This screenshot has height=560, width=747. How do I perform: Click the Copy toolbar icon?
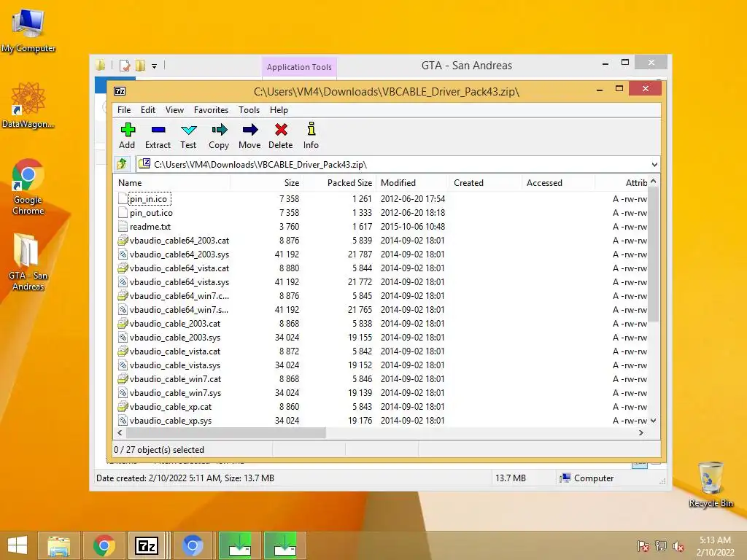[x=219, y=136]
